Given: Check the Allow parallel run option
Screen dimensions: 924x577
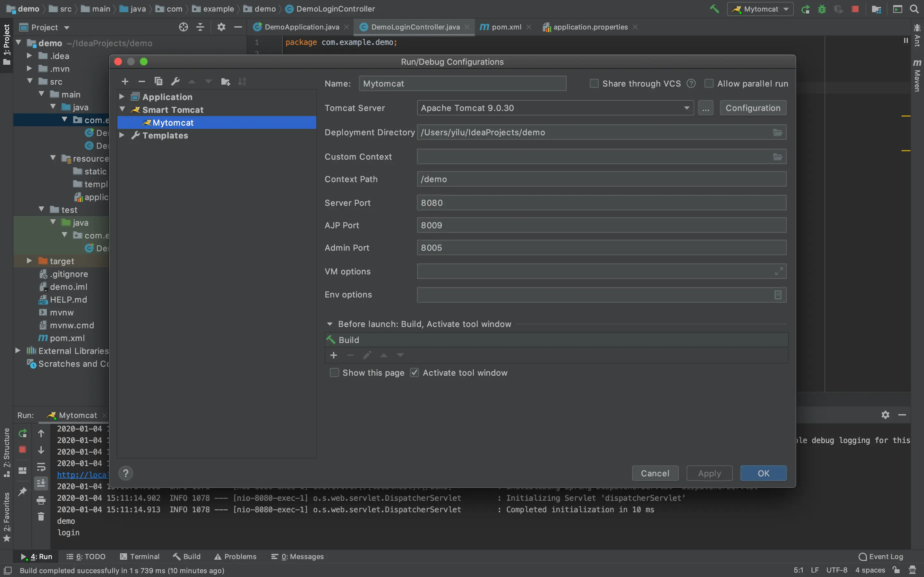Looking at the screenshot, I should pyautogui.click(x=709, y=84).
